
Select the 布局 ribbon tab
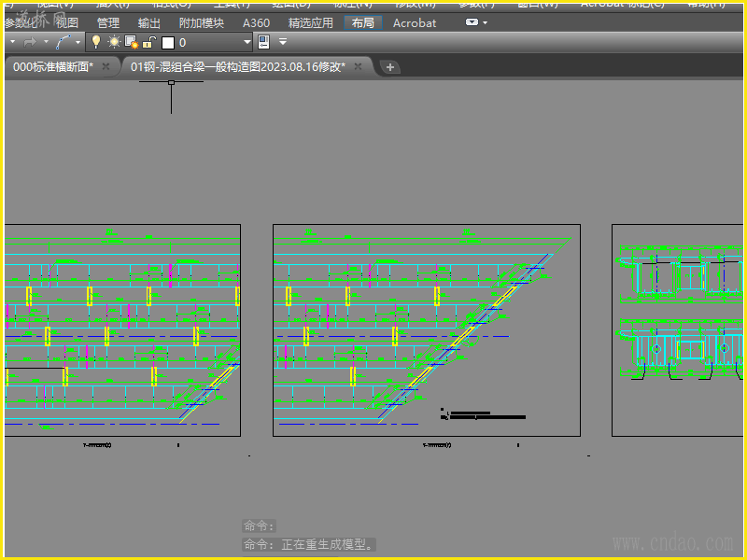tap(363, 22)
